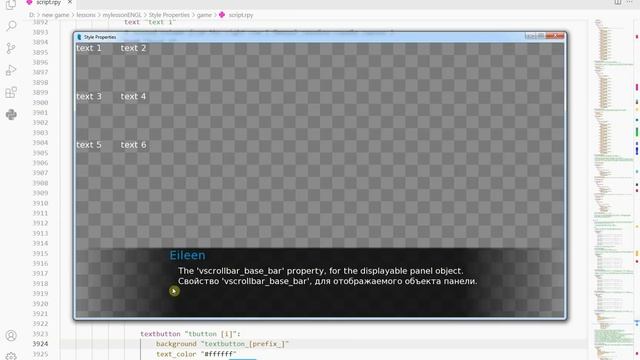
Task: Open the Python extension view
Action: coord(11,114)
